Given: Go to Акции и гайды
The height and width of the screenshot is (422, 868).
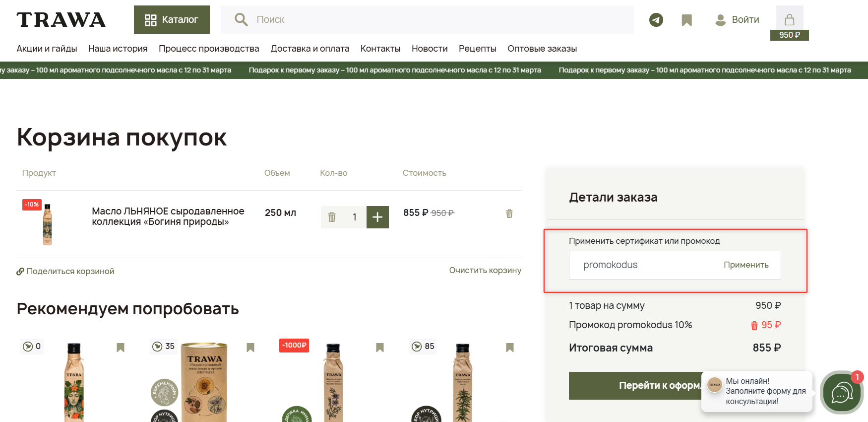Looking at the screenshot, I should click(x=47, y=49).
